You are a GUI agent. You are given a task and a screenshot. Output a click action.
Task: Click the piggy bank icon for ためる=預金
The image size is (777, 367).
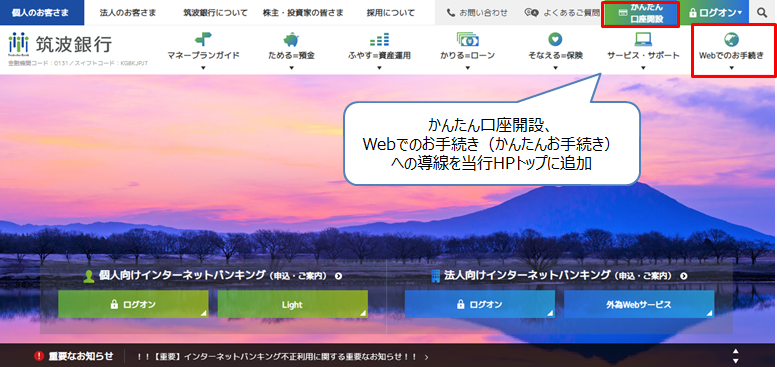click(291, 39)
